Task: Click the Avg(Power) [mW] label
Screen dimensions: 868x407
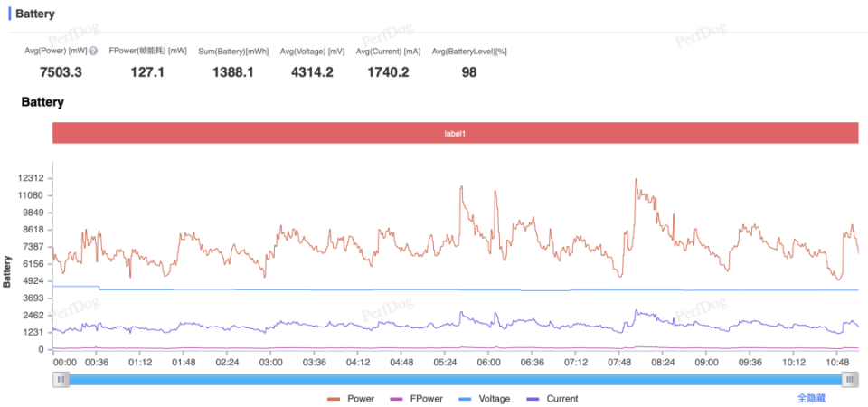Action: 56,51
